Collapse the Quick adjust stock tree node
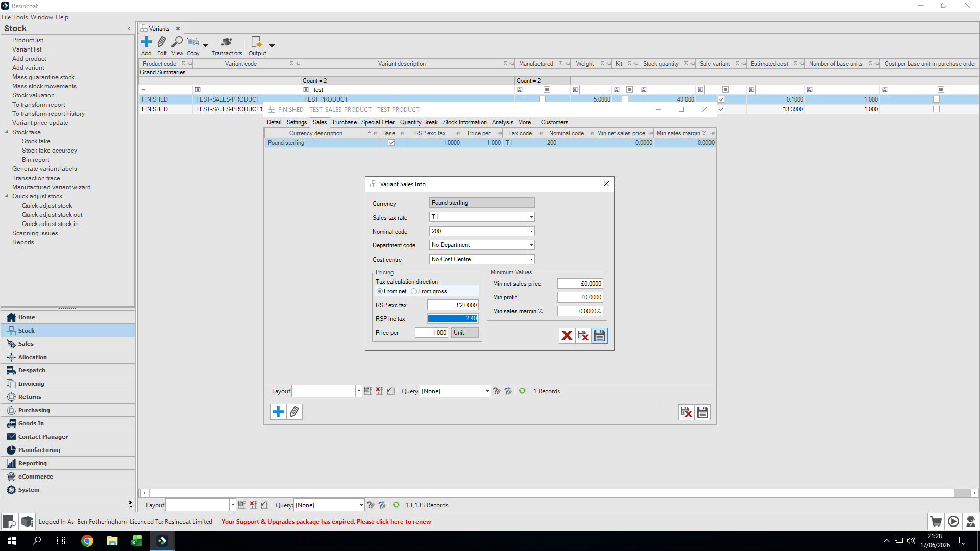 pos(7,196)
